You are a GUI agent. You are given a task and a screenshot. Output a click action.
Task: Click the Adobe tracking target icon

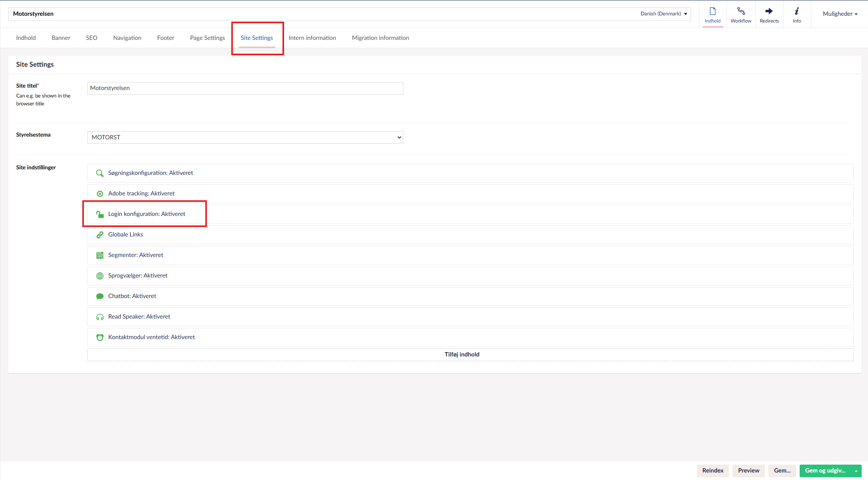[x=100, y=194]
